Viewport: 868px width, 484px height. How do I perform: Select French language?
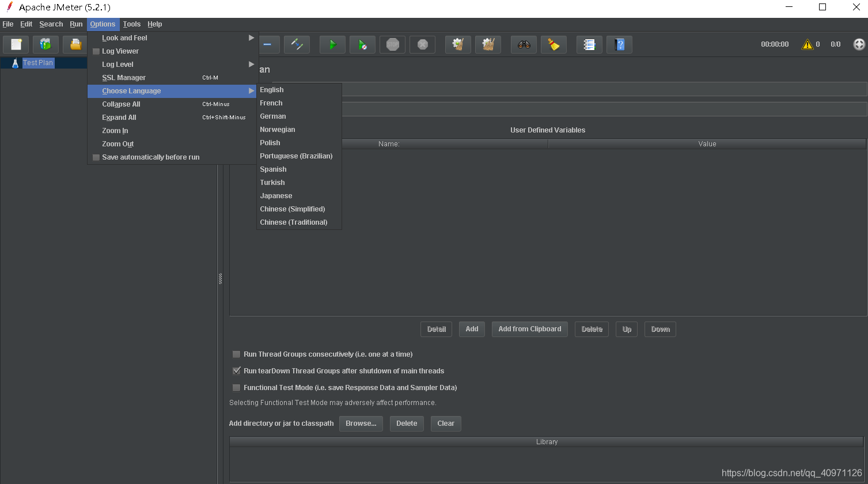299,103
